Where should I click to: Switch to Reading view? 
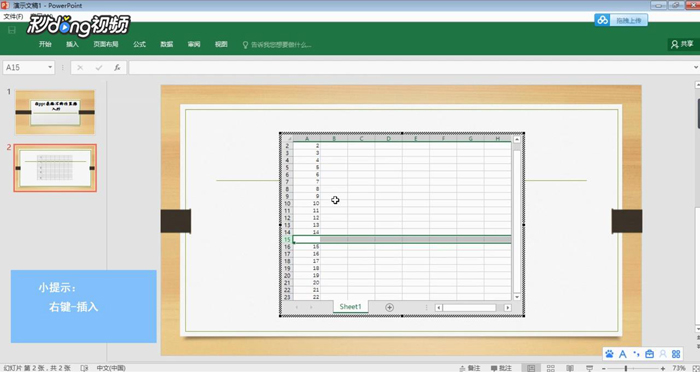(x=570, y=368)
